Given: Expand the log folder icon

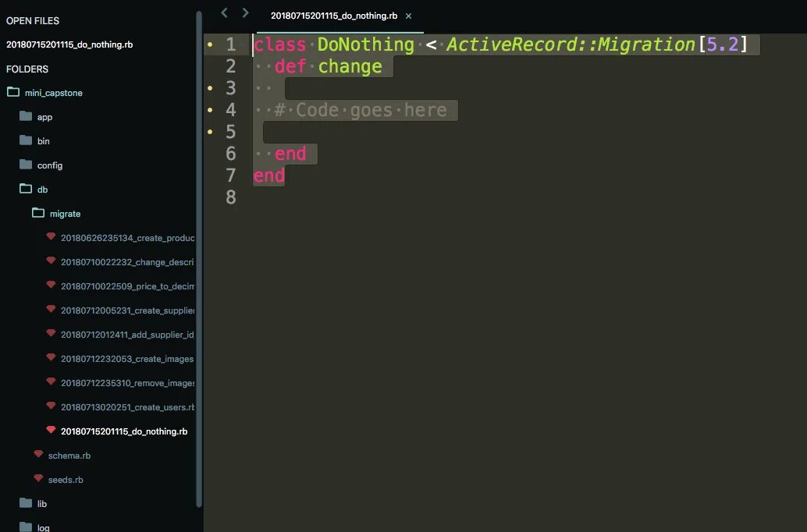Looking at the screenshot, I should (26, 527).
